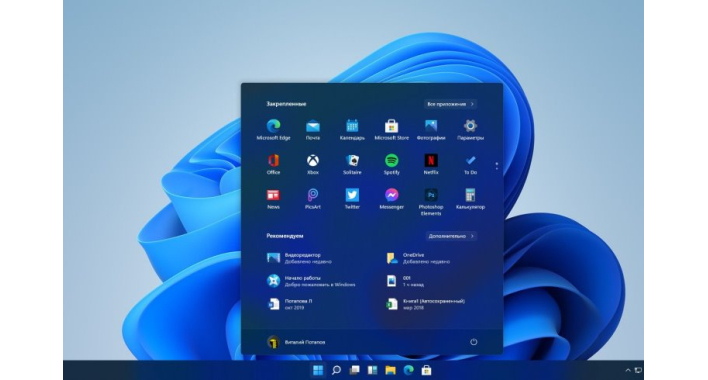Click the pinned apps page dots
Screen dimensions: 708x380
point(497,166)
